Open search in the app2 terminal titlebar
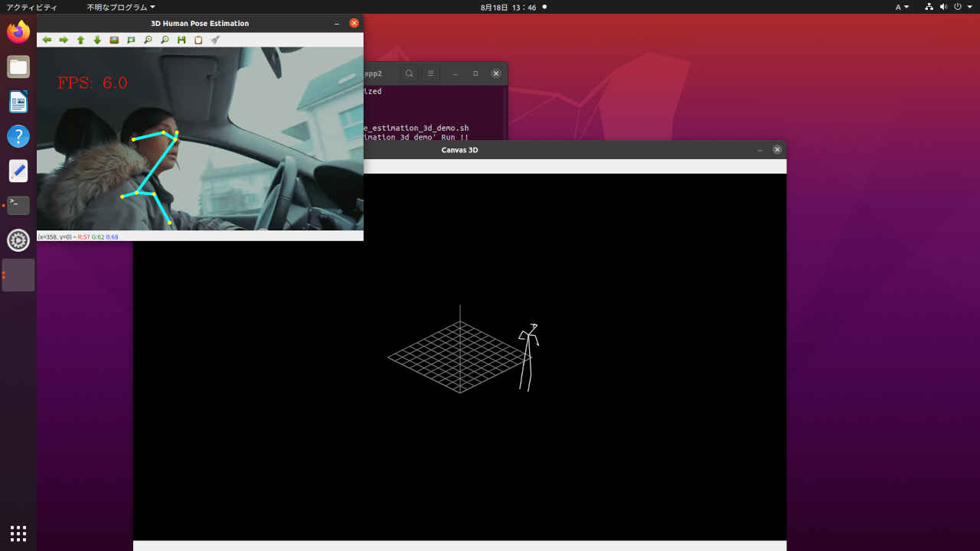Image resolution: width=980 pixels, height=551 pixels. tap(409, 73)
